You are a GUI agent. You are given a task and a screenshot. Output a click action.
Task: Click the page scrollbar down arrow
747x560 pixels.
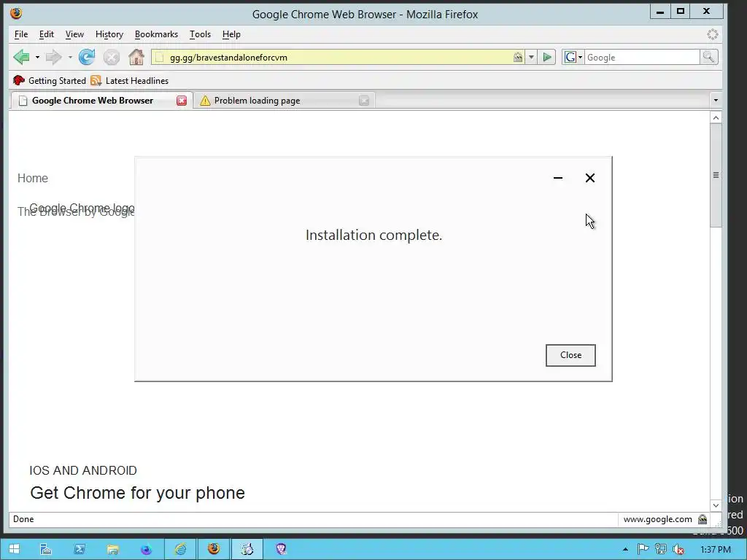pos(716,505)
